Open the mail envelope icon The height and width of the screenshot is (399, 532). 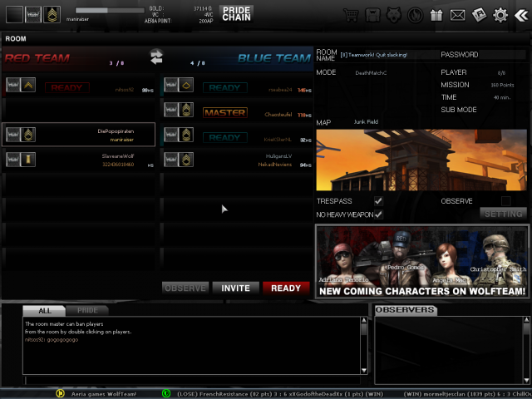click(x=457, y=15)
